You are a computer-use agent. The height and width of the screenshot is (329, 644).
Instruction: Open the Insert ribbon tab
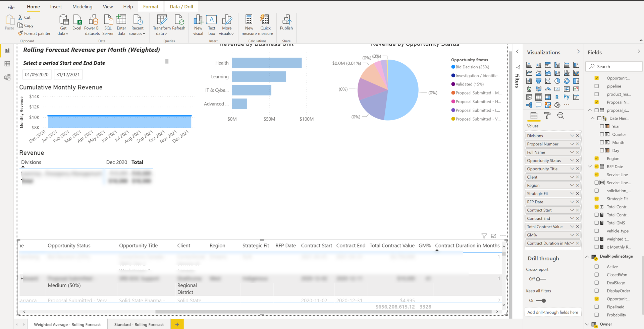tap(56, 7)
